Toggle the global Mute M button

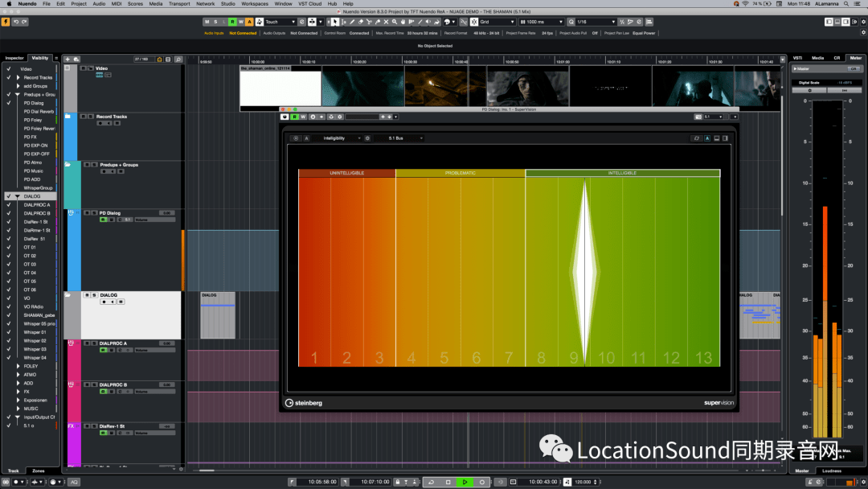(x=207, y=23)
